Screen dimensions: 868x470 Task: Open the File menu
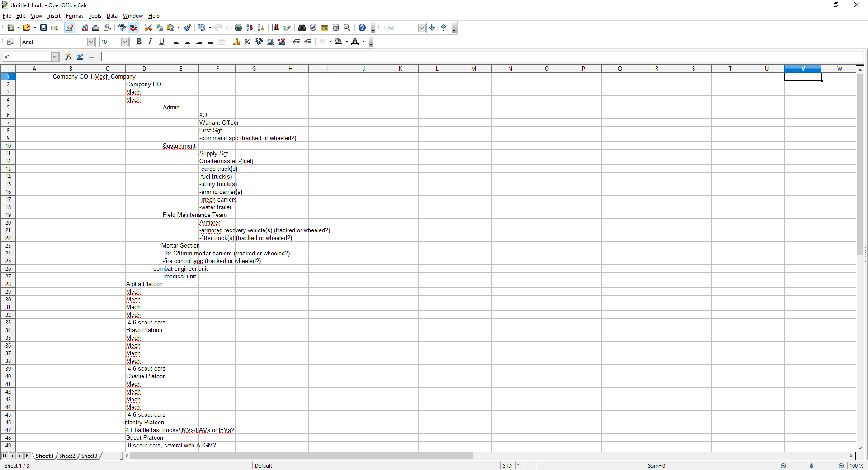[x=7, y=16]
